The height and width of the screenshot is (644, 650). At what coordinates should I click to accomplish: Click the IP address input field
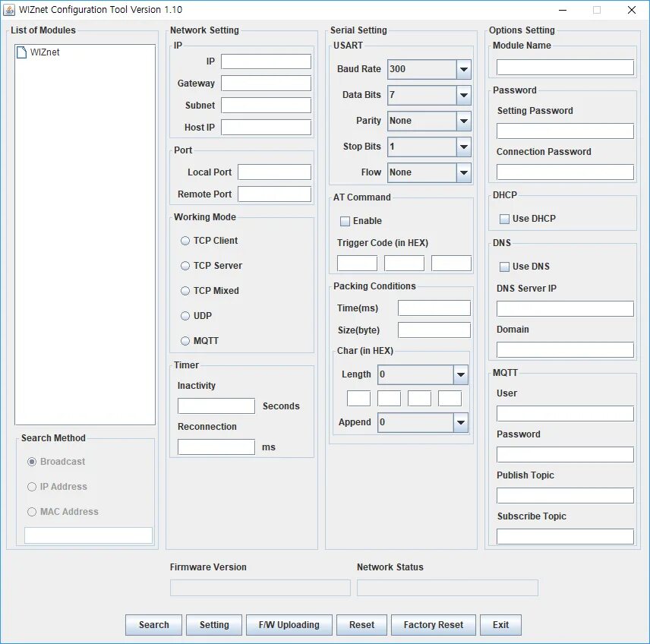tap(266, 62)
